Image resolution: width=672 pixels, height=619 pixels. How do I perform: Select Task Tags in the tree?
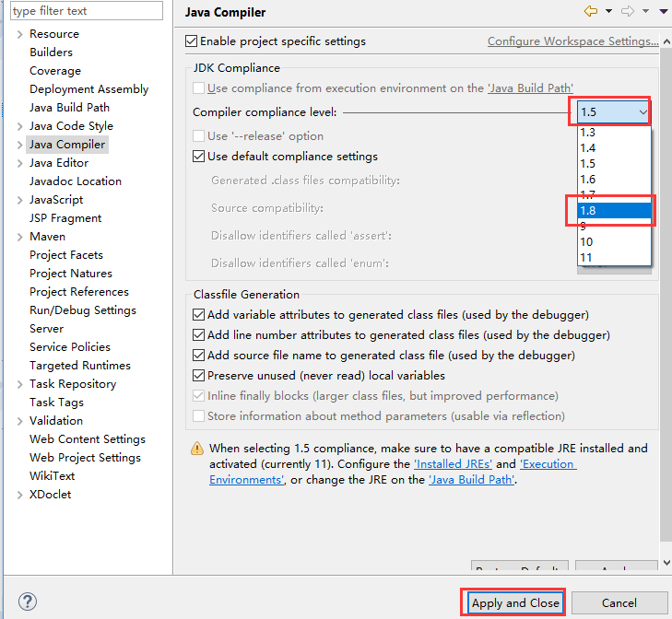coord(56,403)
